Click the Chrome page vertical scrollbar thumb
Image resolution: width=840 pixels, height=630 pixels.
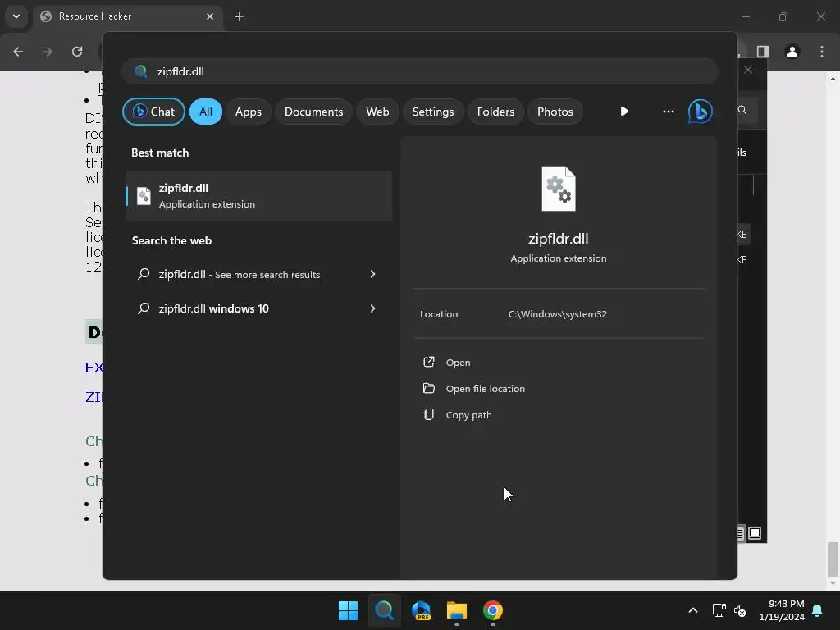[x=833, y=558]
